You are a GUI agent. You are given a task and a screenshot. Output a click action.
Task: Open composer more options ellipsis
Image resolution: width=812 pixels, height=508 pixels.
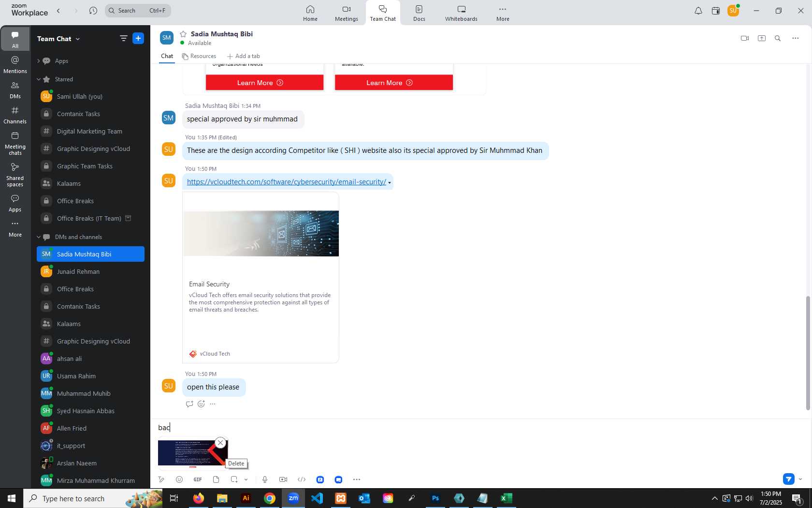pos(357,479)
